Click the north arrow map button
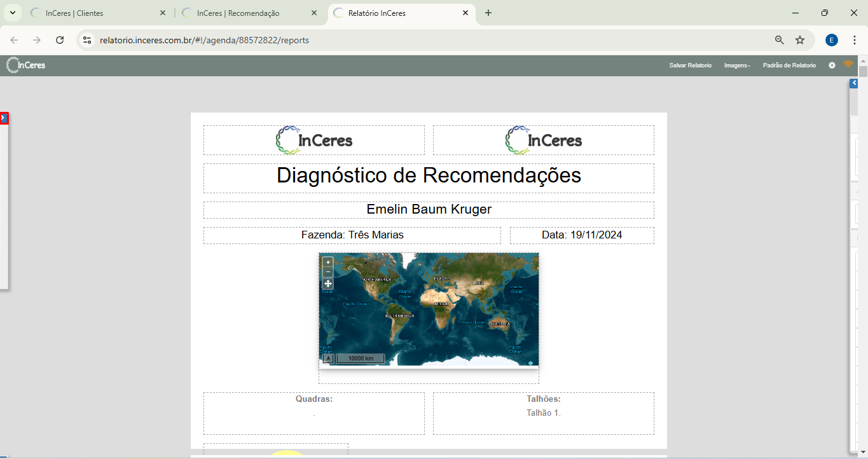868x459 pixels. point(328,359)
